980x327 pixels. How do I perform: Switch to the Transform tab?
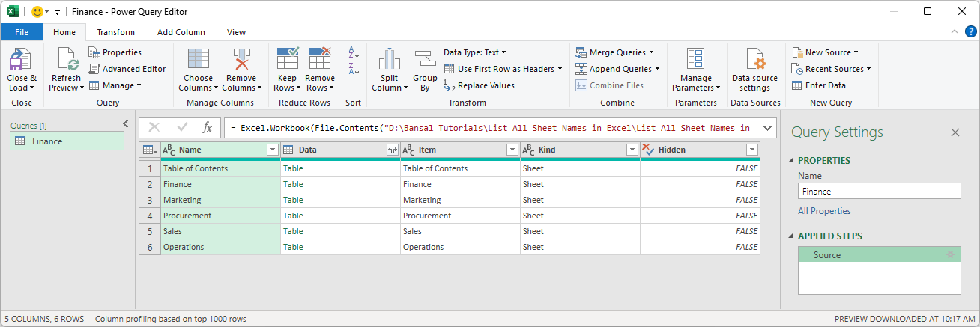click(116, 32)
